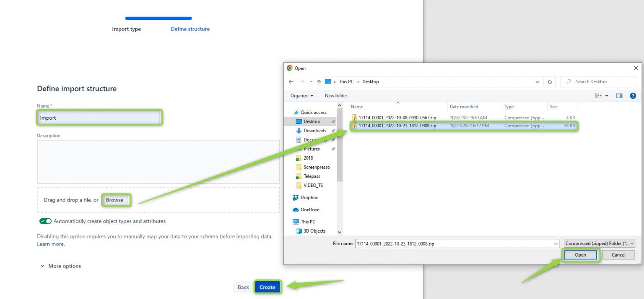Unpin Desktop from Quick access
This screenshot has width=644, height=299.
click(x=333, y=121)
